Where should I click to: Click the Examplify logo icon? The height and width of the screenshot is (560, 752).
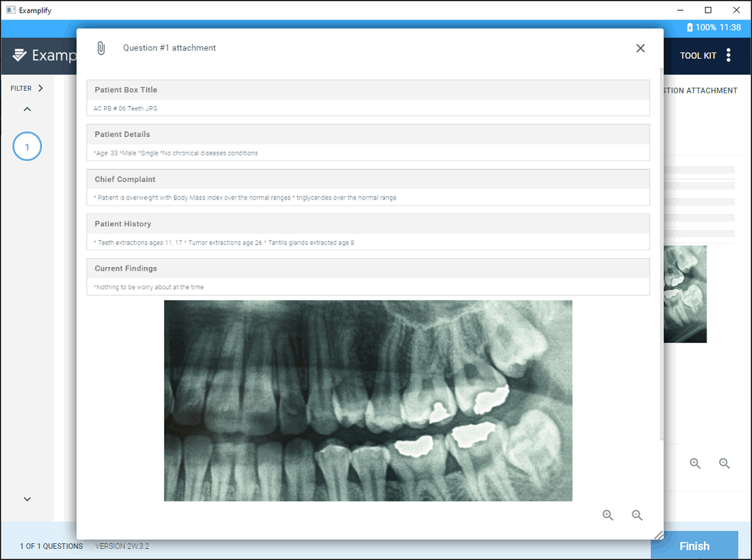click(x=20, y=55)
